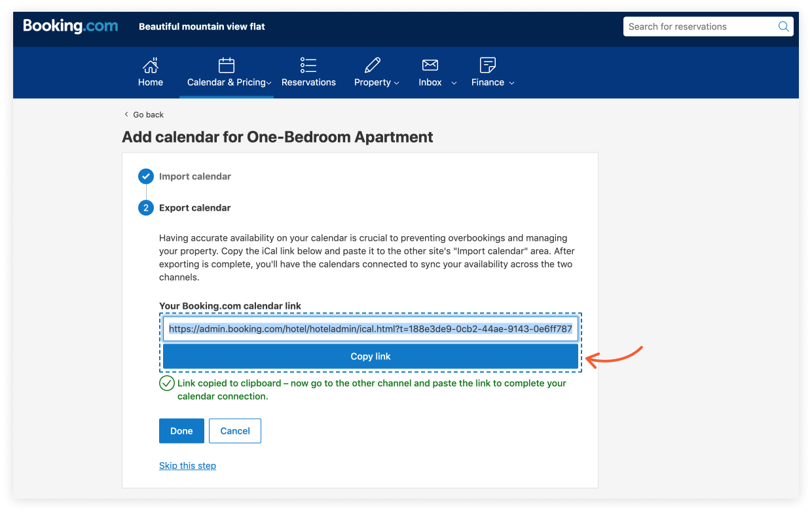
Task: Click the Finance document icon
Action: point(488,65)
